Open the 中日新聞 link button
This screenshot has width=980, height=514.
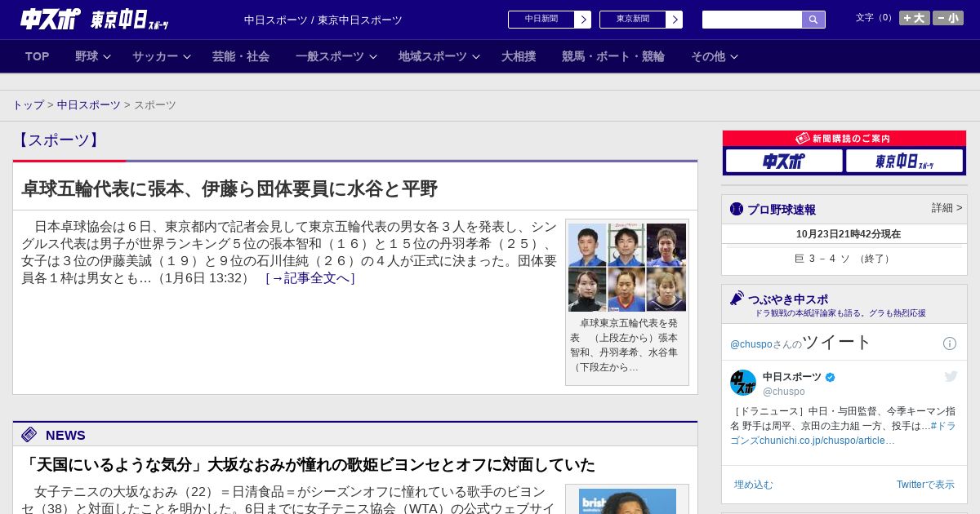point(541,20)
